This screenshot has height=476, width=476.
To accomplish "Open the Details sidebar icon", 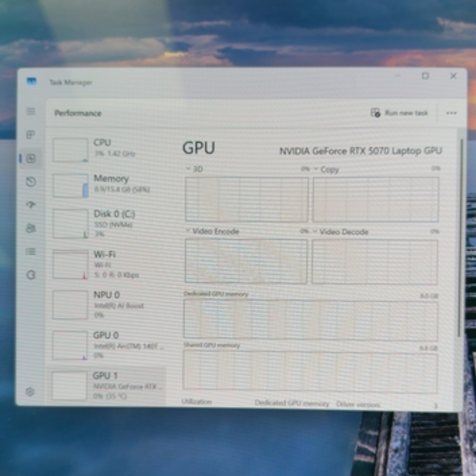I will coord(31,252).
